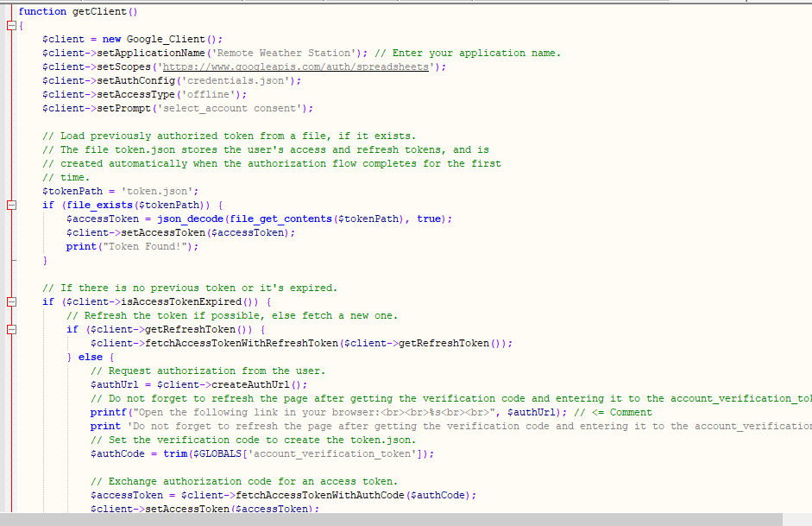Collapse the getClient function fold marker
This screenshot has width=812, height=526.
pos(11,26)
